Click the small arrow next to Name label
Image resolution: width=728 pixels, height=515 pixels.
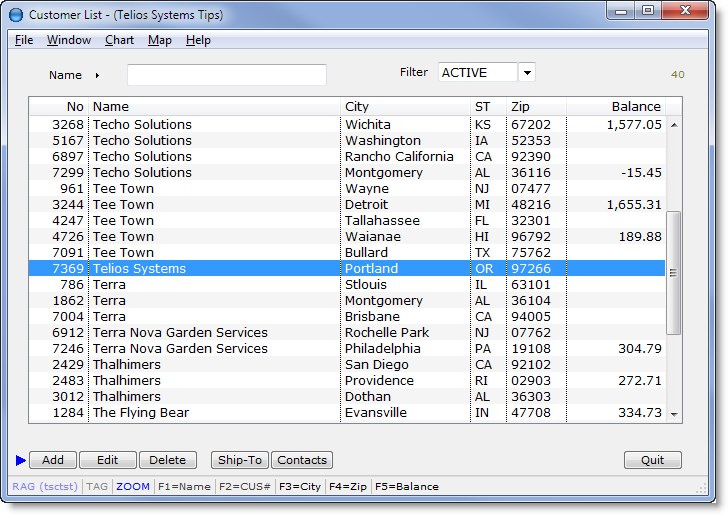click(x=97, y=75)
